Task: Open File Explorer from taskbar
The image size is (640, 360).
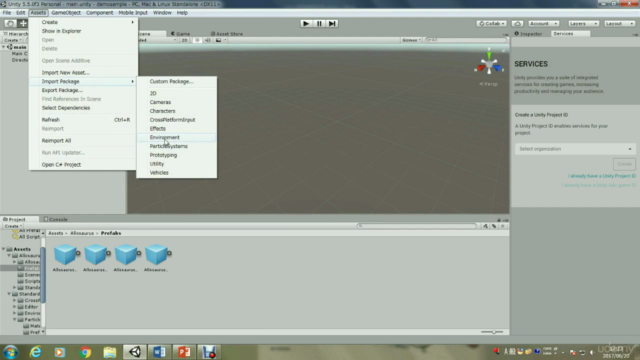Action: click(x=110, y=352)
